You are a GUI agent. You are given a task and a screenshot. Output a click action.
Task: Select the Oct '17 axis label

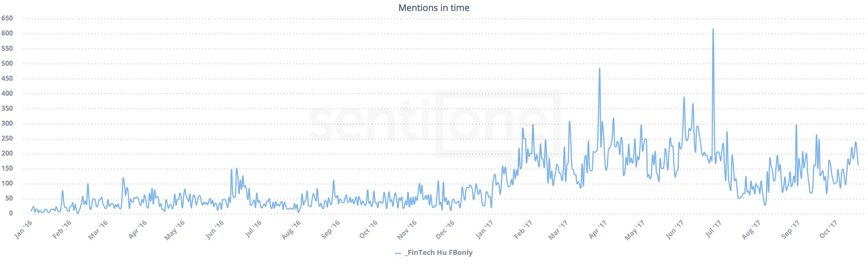pyautogui.click(x=828, y=229)
